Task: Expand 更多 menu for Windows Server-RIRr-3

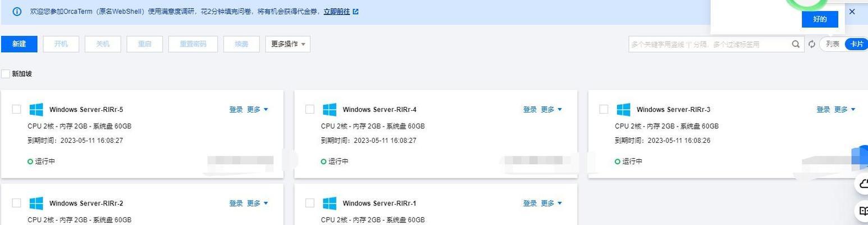Action: pos(845,110)
